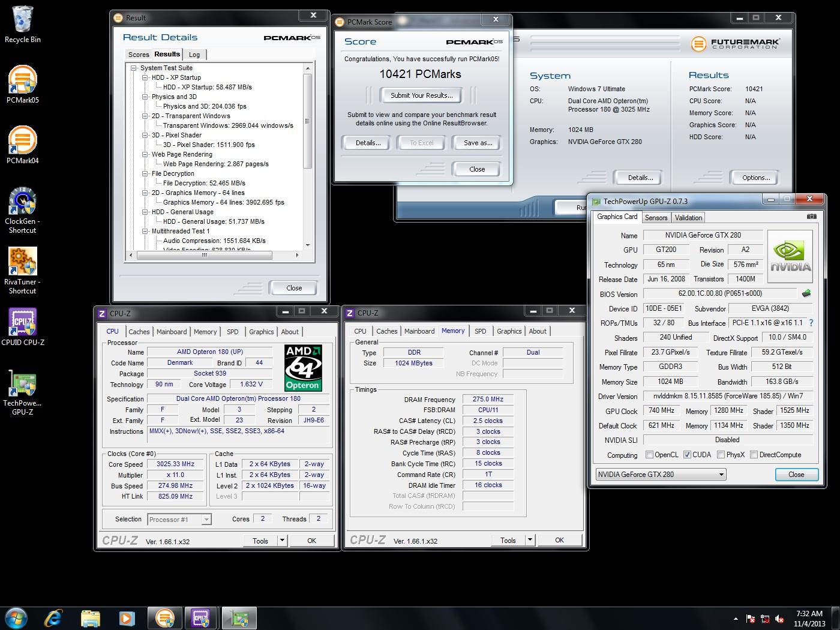This screenshot has width=840, height=630.
Task: Click the AMD Opteron logo in CPU-Z
Action: coord(303,368)
